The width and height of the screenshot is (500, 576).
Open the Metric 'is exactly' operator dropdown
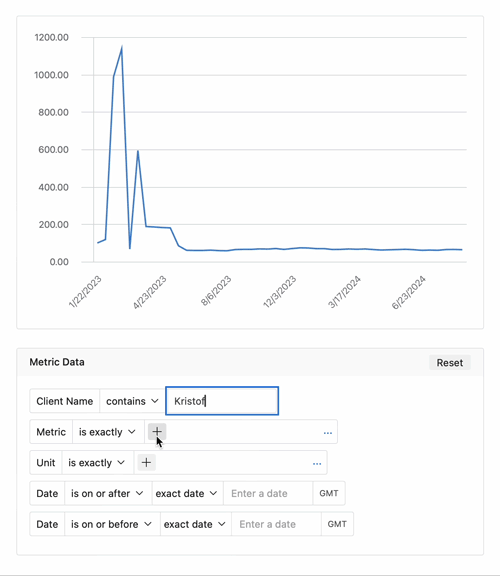108,432
